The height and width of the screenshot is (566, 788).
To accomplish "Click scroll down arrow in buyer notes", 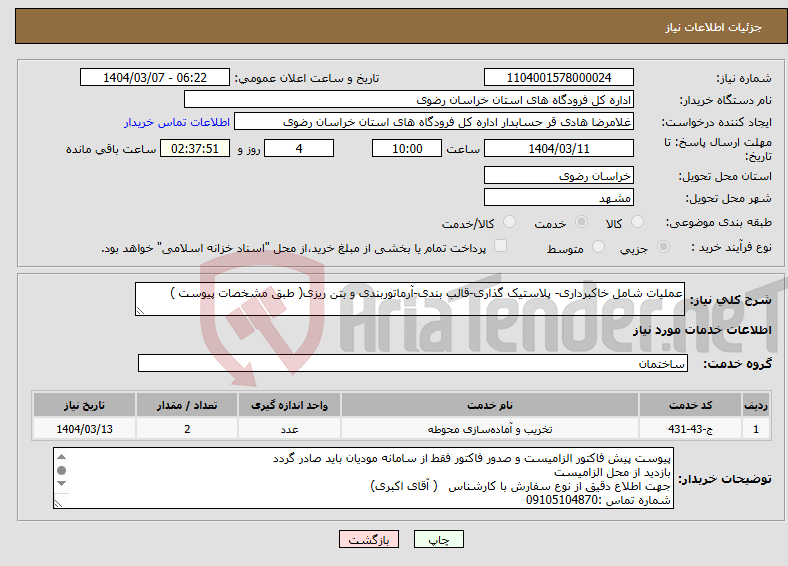I will point(62,484).
